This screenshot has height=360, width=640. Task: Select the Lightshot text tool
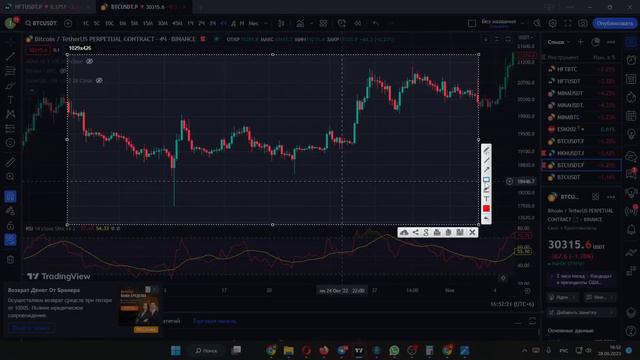click(x=486, y=199)
